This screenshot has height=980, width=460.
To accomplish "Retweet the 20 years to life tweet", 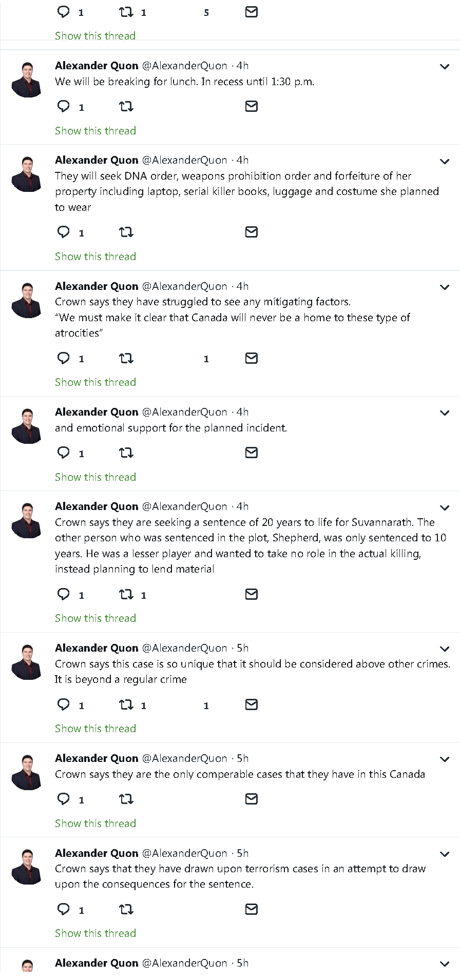I will click(x=126, y=594).
